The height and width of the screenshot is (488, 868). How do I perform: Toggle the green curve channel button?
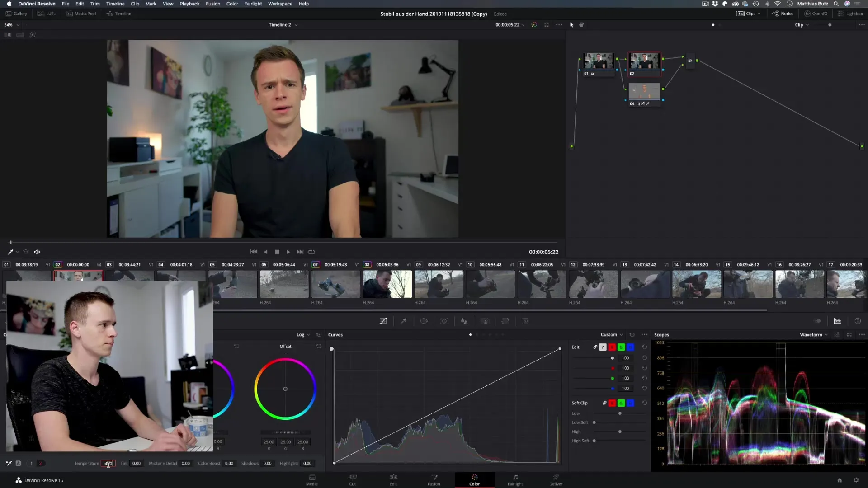coord(621,347)
